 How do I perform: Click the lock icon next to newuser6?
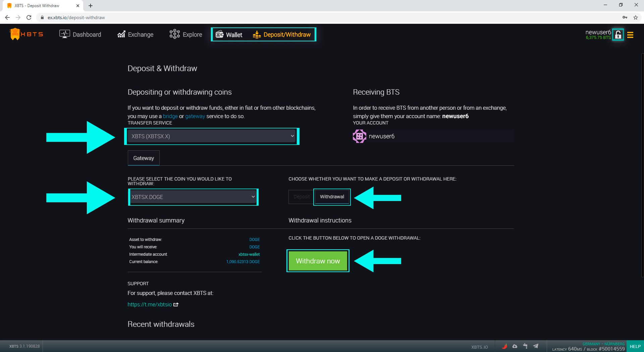[x=618, y=35]
